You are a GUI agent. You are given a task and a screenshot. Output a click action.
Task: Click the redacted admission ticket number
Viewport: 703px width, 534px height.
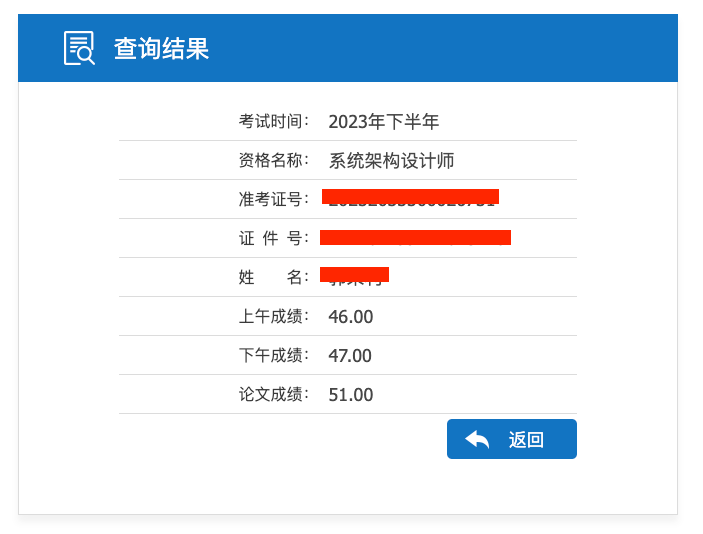(410, 197)
